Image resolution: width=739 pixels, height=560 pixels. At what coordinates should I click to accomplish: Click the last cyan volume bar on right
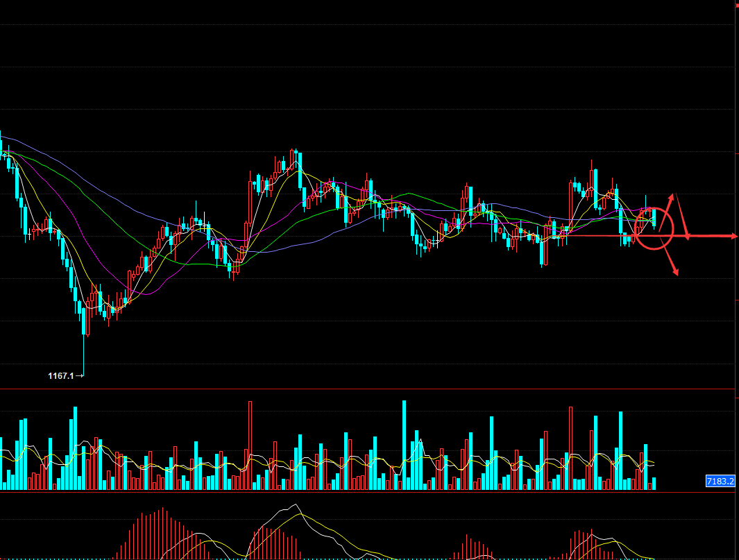click(654, 484)
